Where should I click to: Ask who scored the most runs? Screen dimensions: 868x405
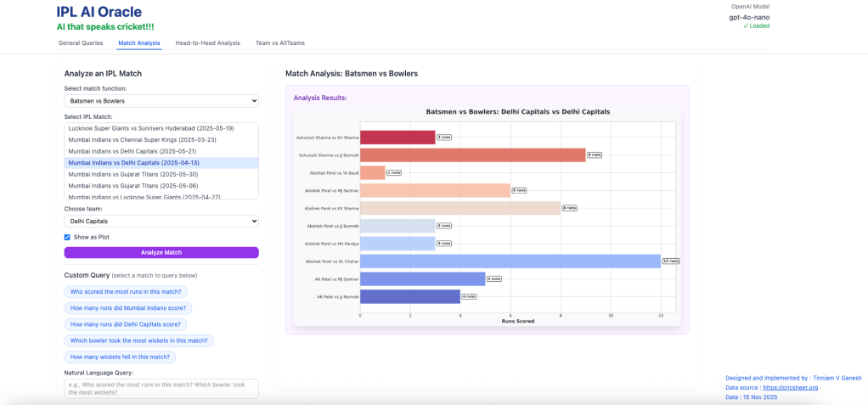[x=126, y=291]
